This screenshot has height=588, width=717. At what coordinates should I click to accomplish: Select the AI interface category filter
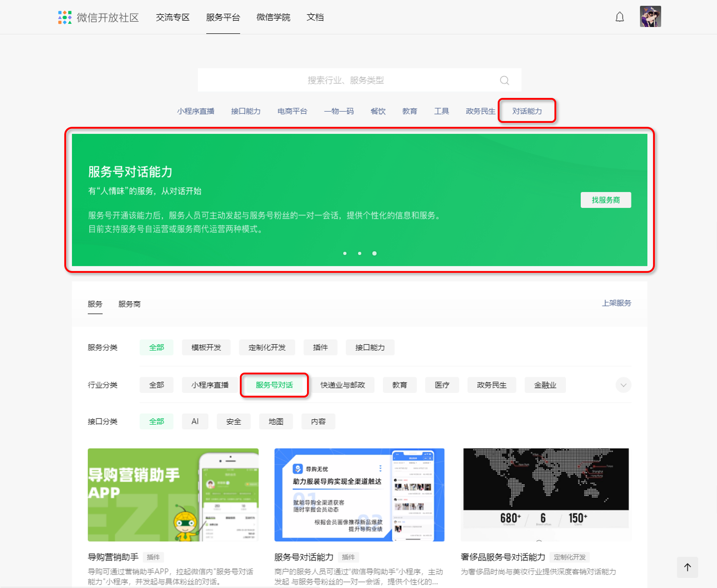[195, 421]
